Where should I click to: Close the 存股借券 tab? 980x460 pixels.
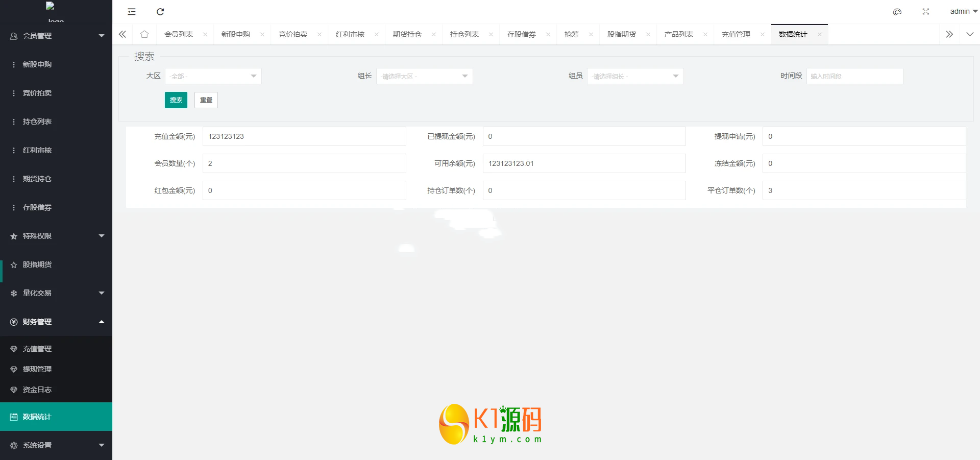[548, 35]
